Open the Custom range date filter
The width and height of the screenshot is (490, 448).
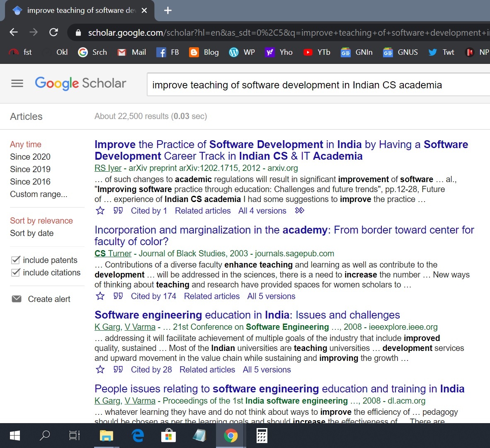(x=39, y=194)
